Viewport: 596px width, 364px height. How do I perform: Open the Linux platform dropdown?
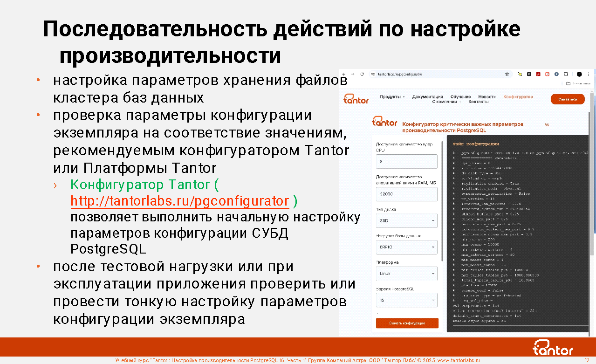[406, 273]
